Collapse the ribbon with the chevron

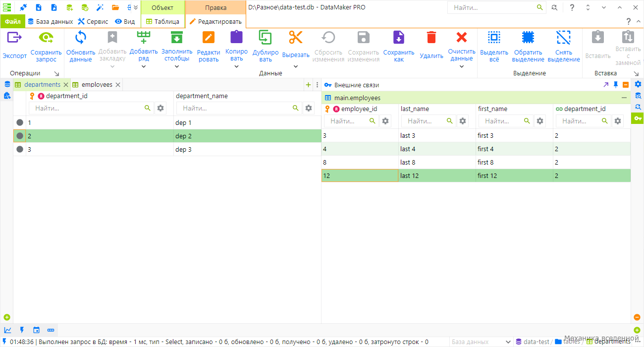pos(638,21)
